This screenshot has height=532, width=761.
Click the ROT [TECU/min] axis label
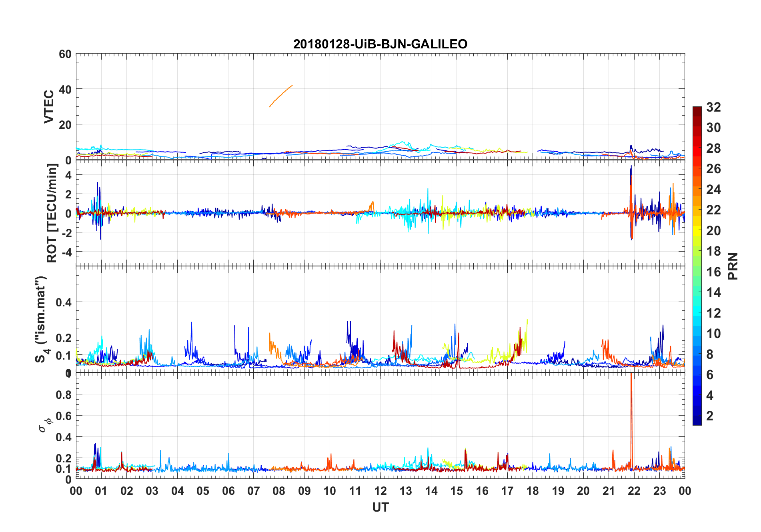(52, 213)
